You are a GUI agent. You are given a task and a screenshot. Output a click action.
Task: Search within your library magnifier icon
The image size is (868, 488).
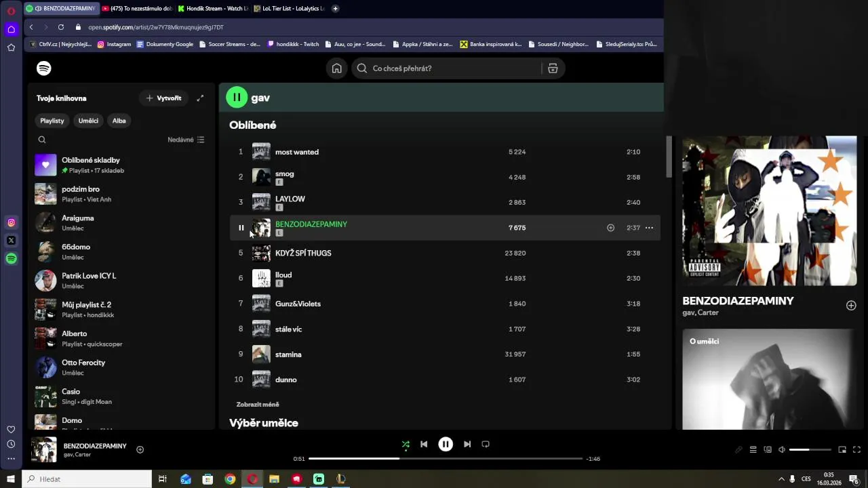pos(42,140)
